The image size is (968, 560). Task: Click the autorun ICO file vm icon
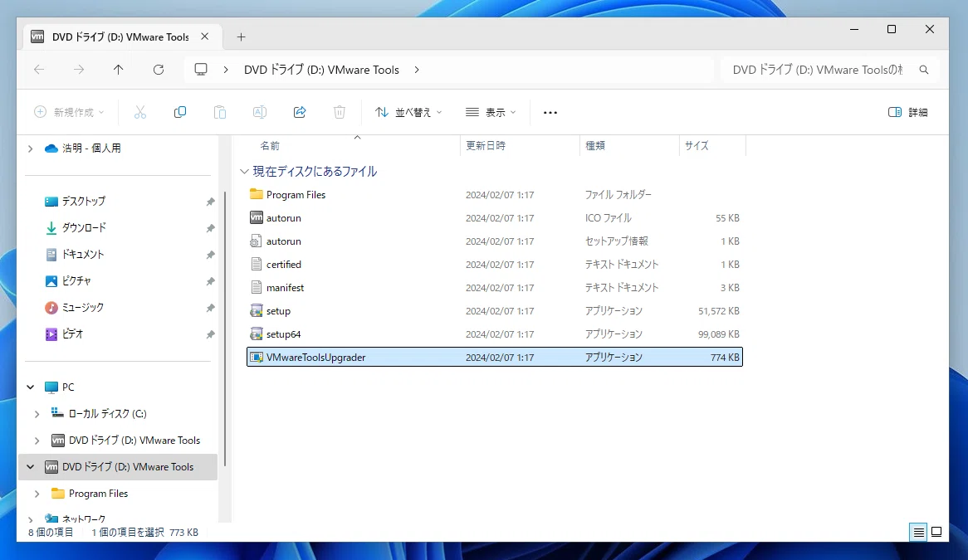[x=257, y=217]
